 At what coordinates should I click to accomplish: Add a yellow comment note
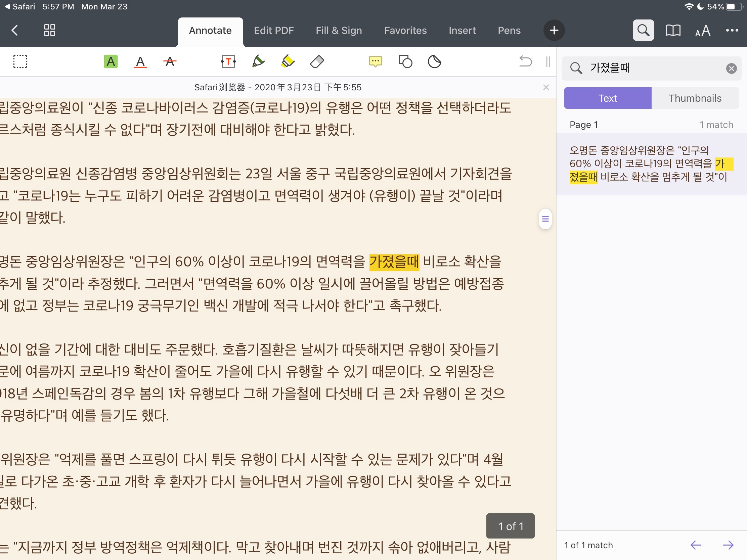(375, 62)
